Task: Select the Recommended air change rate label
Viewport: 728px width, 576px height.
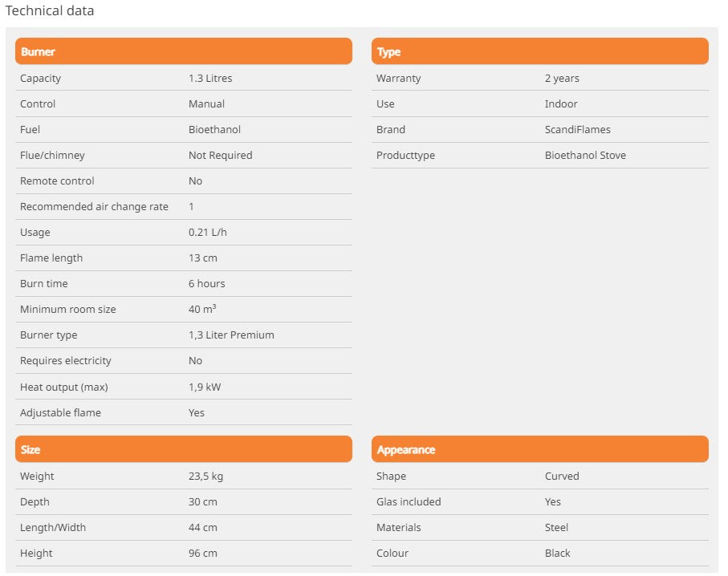Action: coord(94,207)
